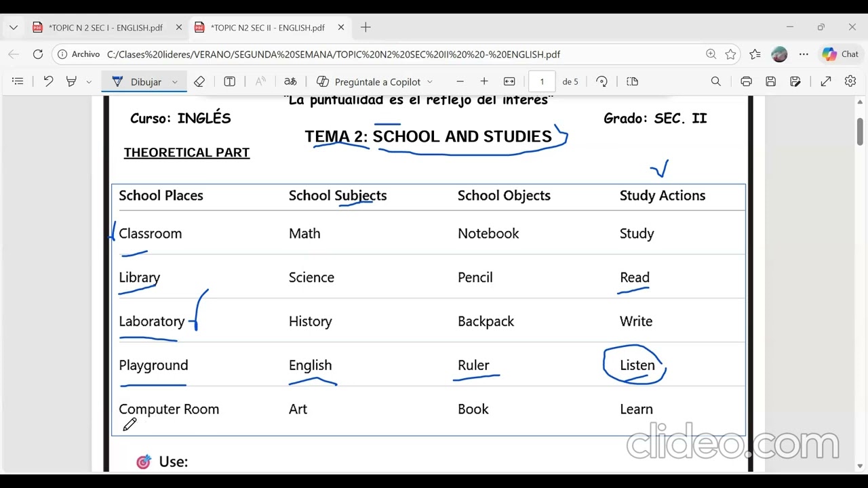Rotate the PDF page
The image size is (868, 488).
[x=601, y=81]
